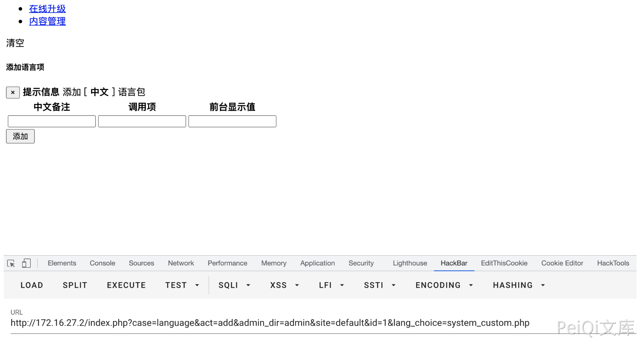Switch to the EditThisCookie tab
This screenshot has height=341, width=644.
pos(504,263)
